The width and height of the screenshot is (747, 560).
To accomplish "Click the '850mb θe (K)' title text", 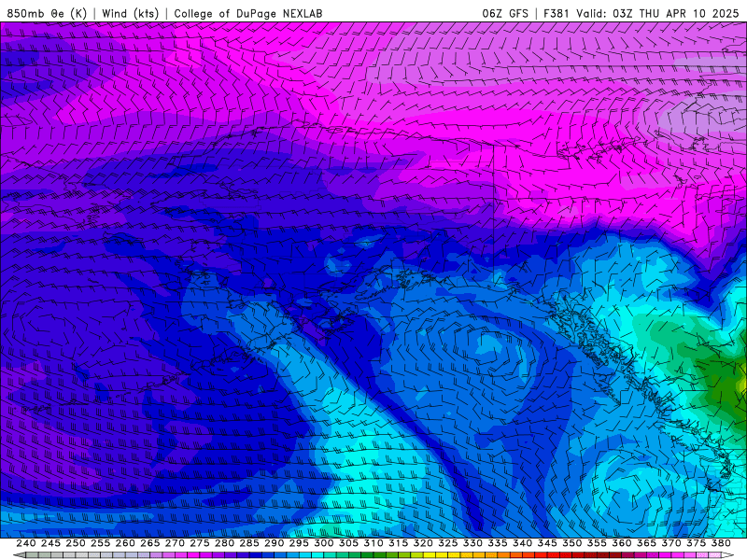I will [x=47, y=13].
